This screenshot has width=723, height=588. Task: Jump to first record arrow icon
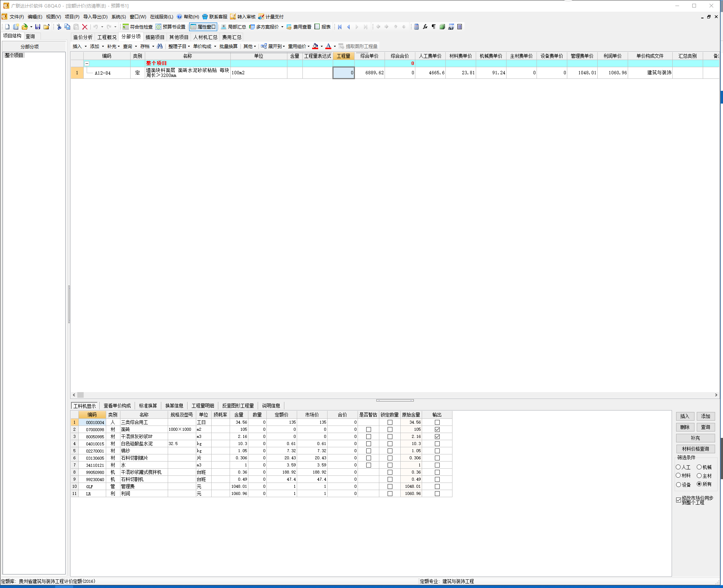(x=340, y=27)
